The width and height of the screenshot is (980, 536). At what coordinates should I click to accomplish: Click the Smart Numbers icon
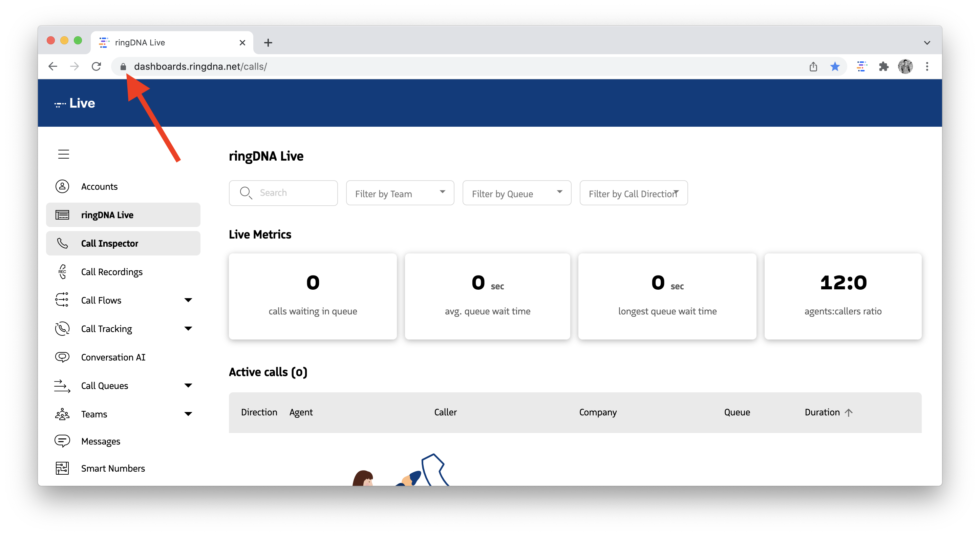(x=62, y=468)
